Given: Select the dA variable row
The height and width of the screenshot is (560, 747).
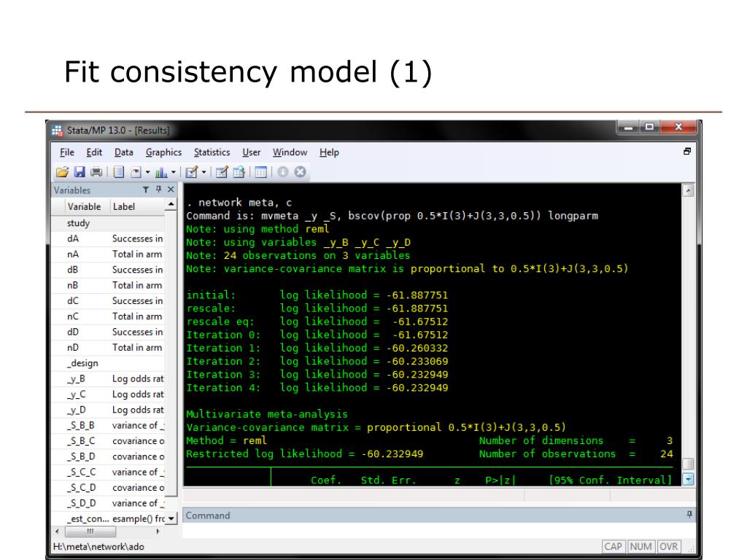Looking at the screenshot, I should [109, 238].
